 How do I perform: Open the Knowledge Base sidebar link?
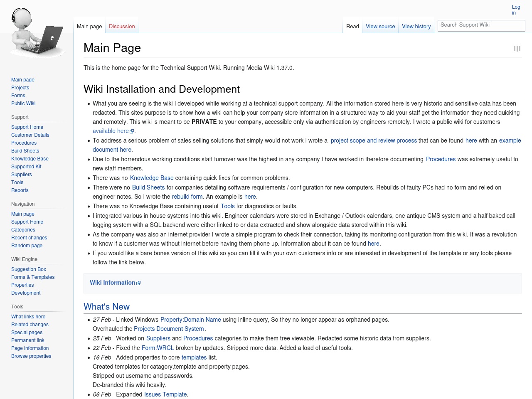[30, 159]
